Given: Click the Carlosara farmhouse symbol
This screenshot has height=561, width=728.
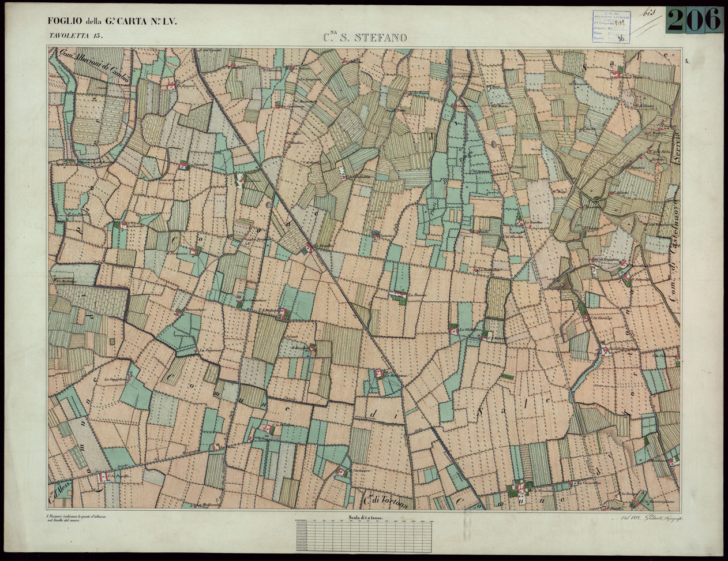Looking at the screenshot, I should 342,473.
